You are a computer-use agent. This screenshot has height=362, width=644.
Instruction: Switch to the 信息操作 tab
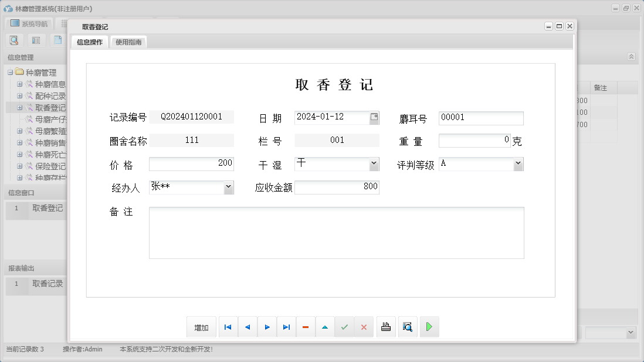(x=89, y=42)
